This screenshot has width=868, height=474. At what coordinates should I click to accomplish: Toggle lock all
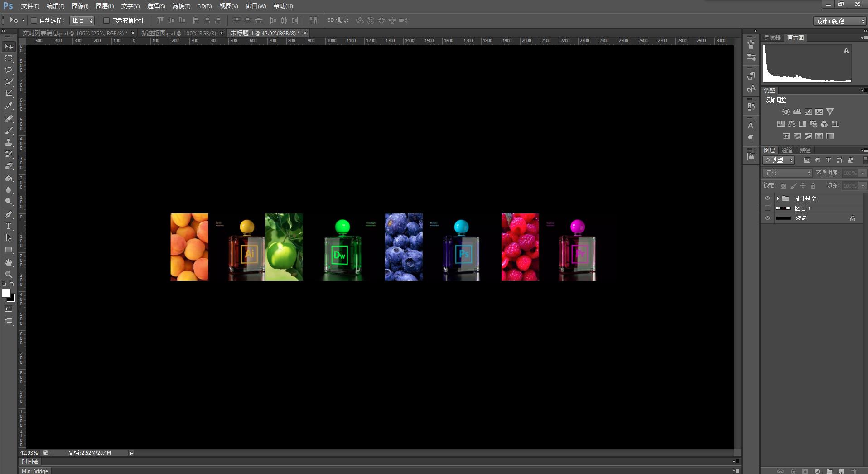pyautogui.click(x=813, y=186)
